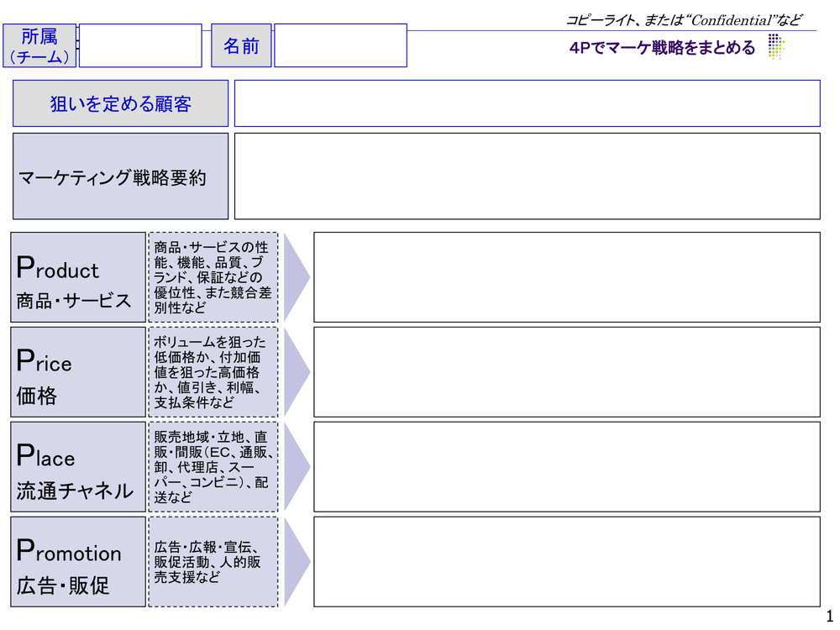Select the 所属(チーム) label box
Image resolution: width=840 pixels, height=630 pixels.
click(x=39, y=46)
